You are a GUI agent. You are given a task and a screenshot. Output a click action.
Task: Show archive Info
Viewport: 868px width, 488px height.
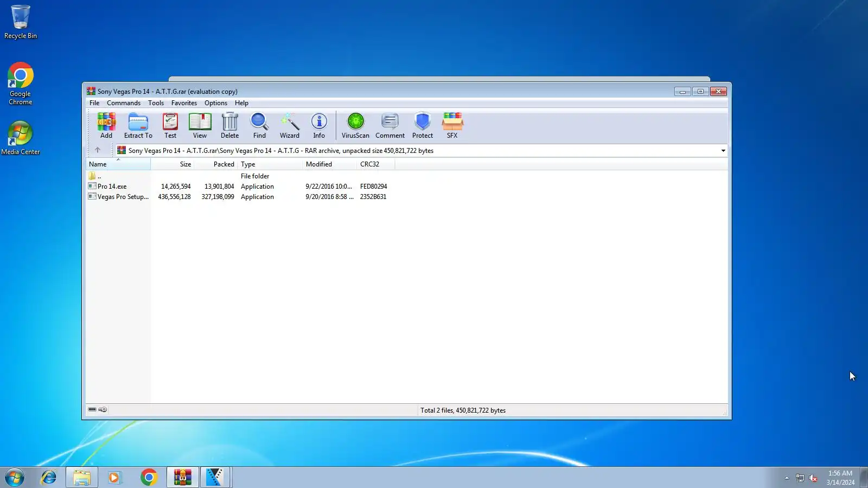pyautogui.click(x=319, y=125)
